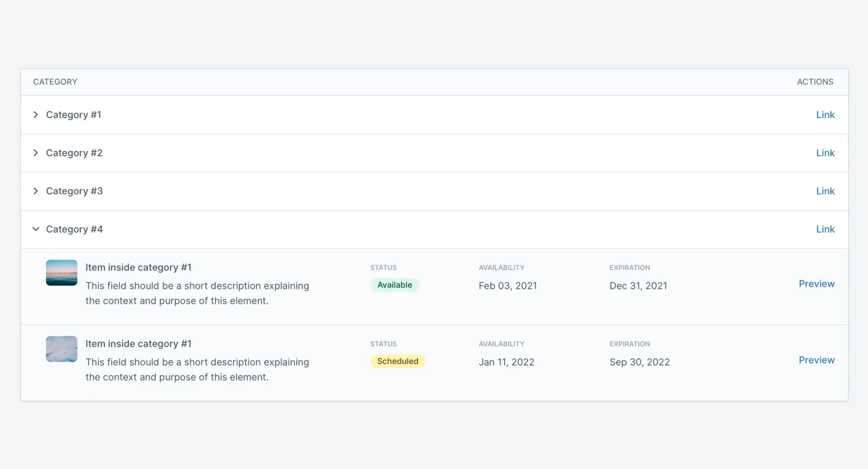Image resolution: width=868 pixels, height=469 pixels.
Task: Click the Sep 30, 2022 expiration date
Action: (639, 362)
